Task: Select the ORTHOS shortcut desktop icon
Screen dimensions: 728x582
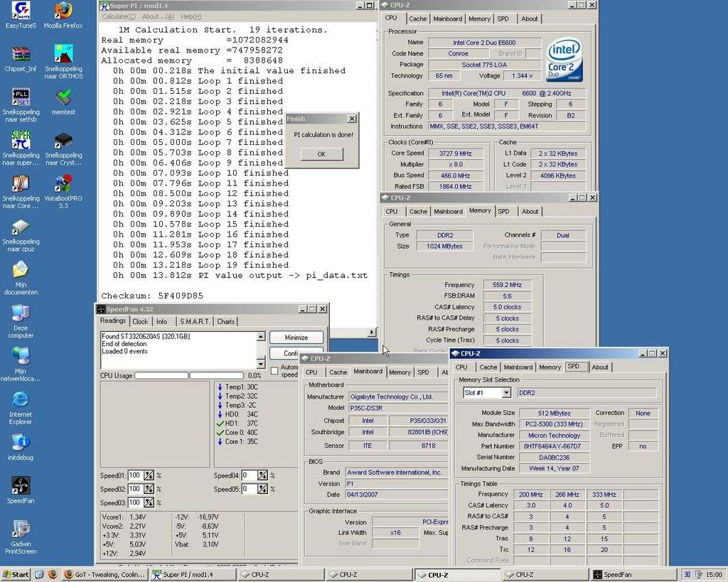Action: click(63, 63)
